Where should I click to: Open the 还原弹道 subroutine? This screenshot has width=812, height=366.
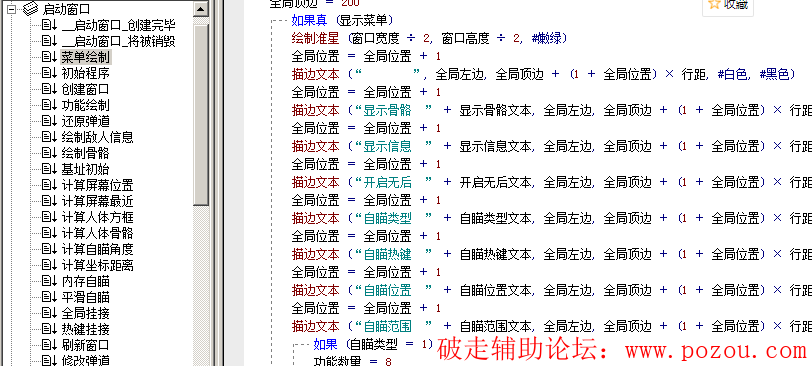[x=85, y=121]
